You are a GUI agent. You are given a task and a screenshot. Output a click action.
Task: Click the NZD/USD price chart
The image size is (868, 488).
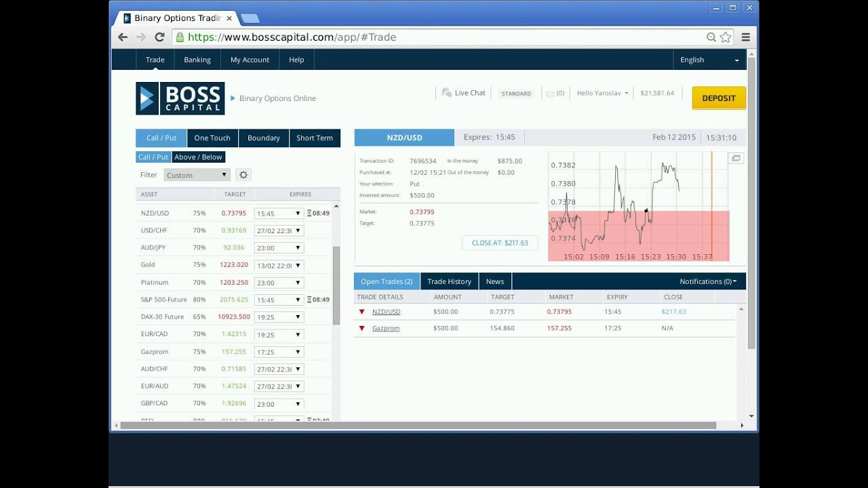pos(639,206)
